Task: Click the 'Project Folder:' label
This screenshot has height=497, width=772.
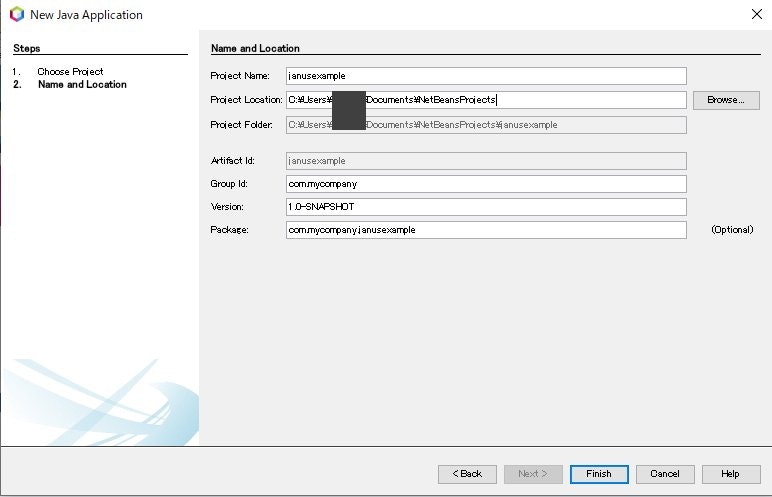Action: click(241, 125)
